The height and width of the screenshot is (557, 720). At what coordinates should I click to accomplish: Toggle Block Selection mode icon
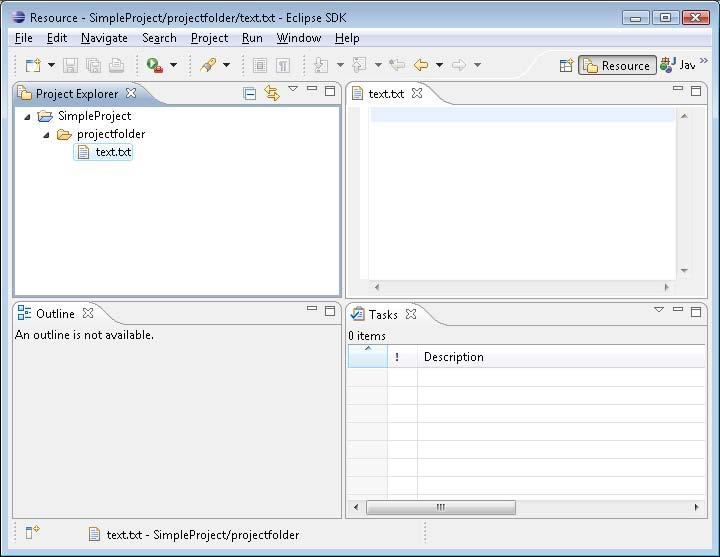click(260, 65)
